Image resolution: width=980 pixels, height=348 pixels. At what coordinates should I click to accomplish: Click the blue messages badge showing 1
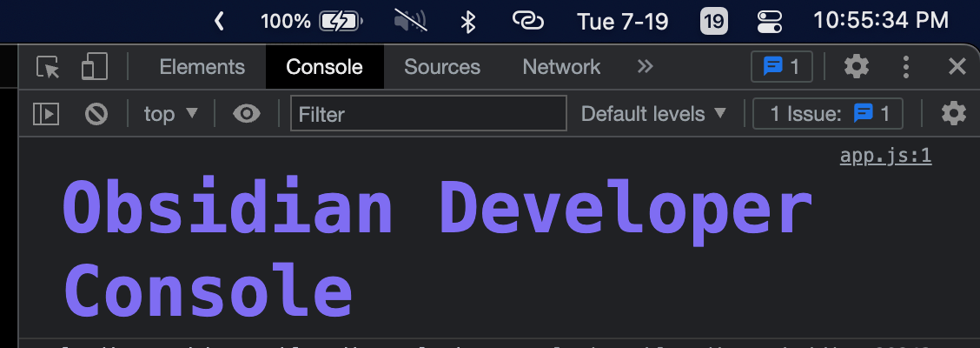781,67
